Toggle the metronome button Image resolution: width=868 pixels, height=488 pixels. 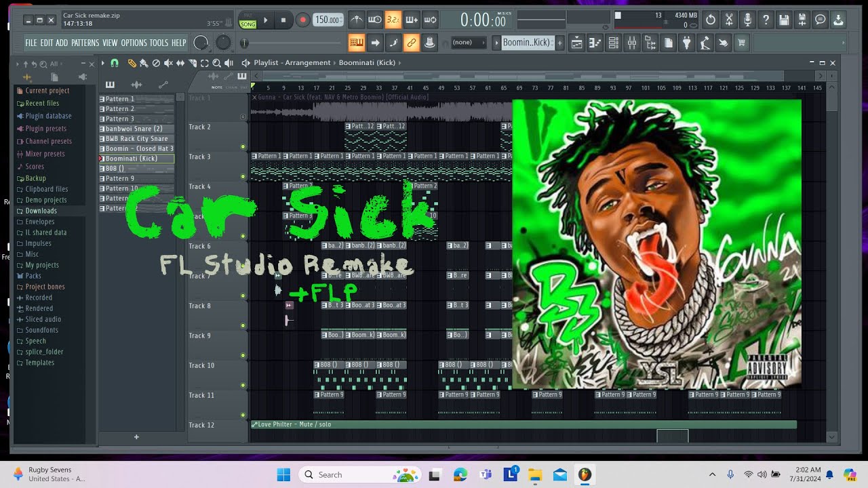(356, 20)
